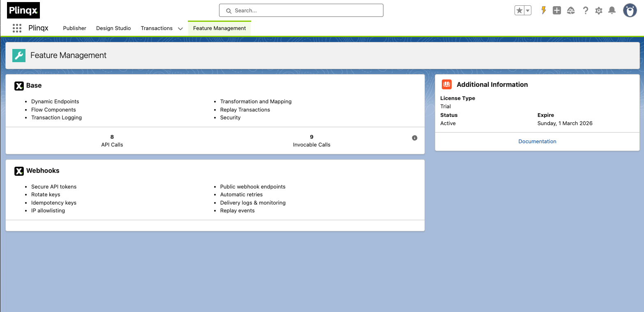Click the search magnifier icon
The width and height of the screenshot is (644, 312).
229,11
